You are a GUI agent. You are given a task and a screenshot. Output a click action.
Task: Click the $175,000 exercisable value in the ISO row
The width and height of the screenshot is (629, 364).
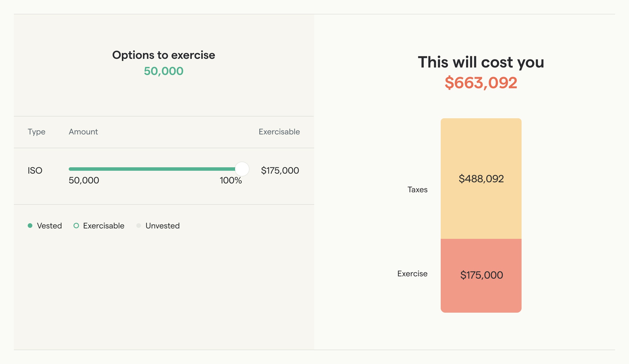(280, 170)
